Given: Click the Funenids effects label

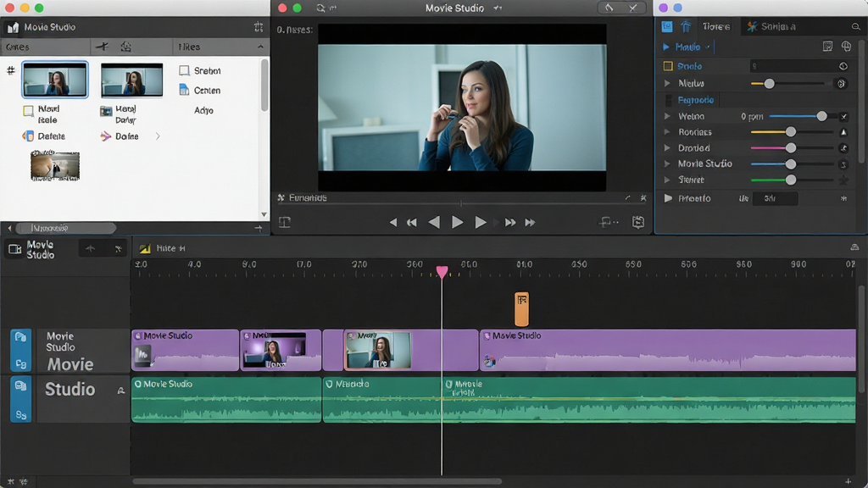Looking at the screenshot, I should point(308,198).
